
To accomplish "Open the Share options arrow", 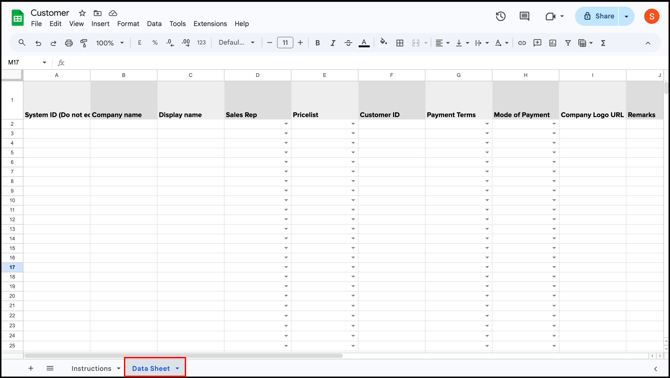I will (626, 16).
